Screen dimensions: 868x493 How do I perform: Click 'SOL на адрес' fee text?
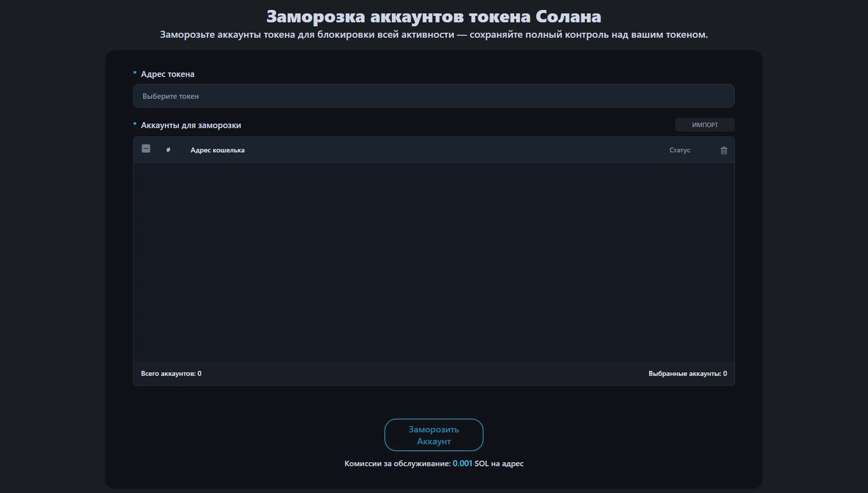(499, 464)
